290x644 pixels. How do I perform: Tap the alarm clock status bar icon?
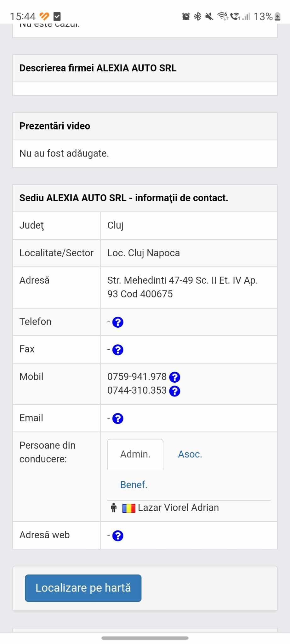[186, 16]
